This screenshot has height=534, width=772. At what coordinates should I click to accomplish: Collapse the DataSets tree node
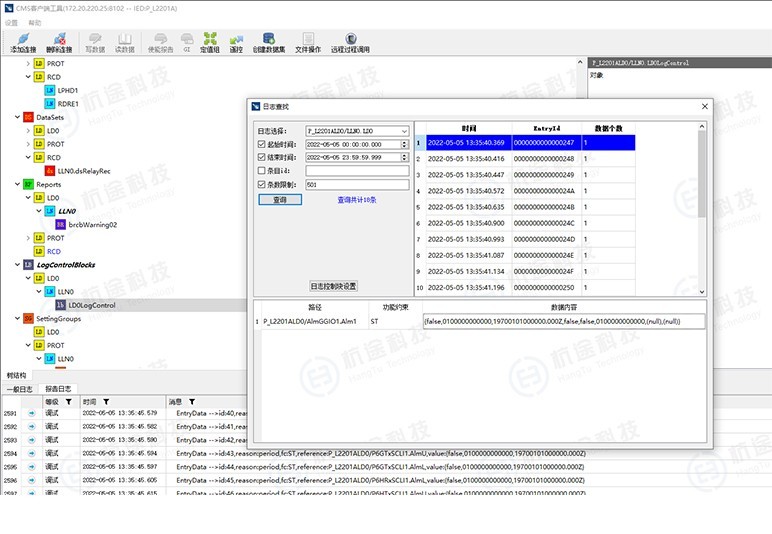(16, 117)
